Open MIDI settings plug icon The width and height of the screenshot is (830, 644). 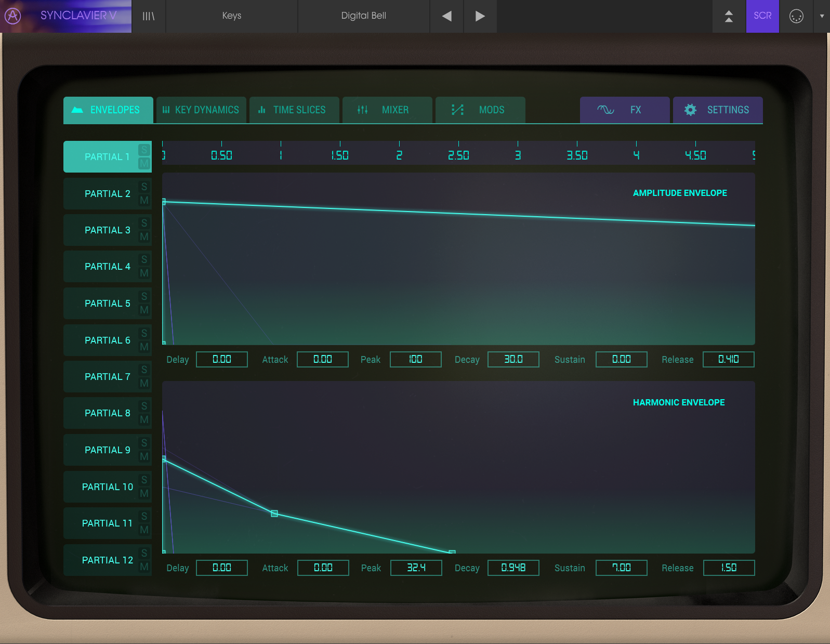[x=796, y=16]
